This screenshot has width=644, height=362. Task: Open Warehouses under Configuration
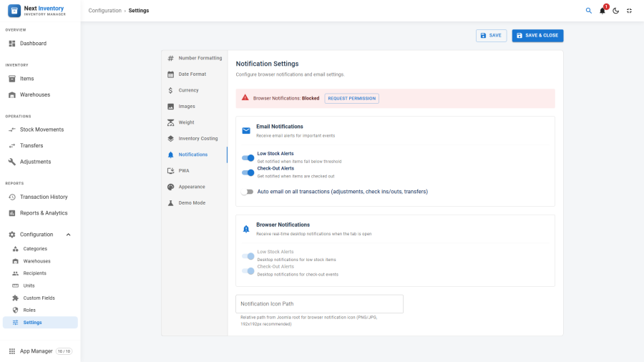point(40,261)
